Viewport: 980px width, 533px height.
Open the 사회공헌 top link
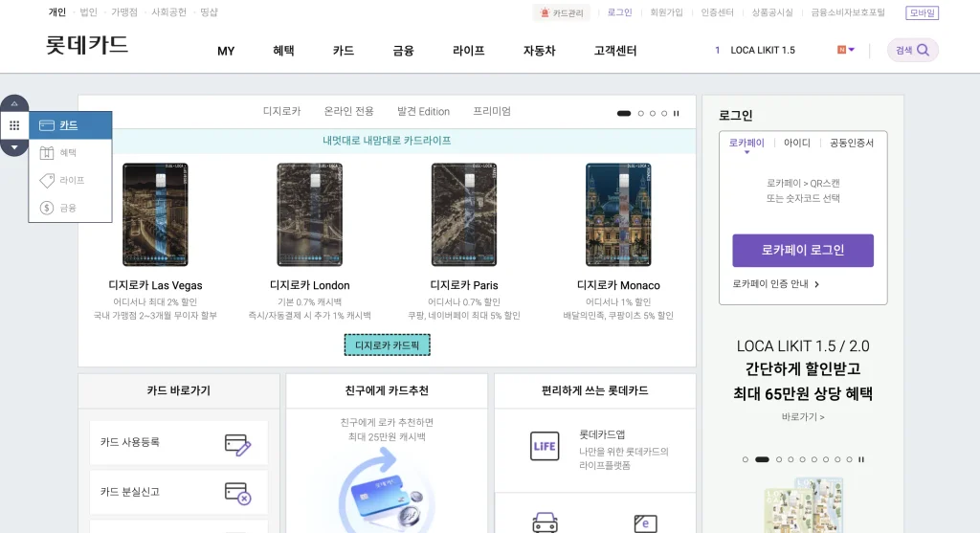168,12
